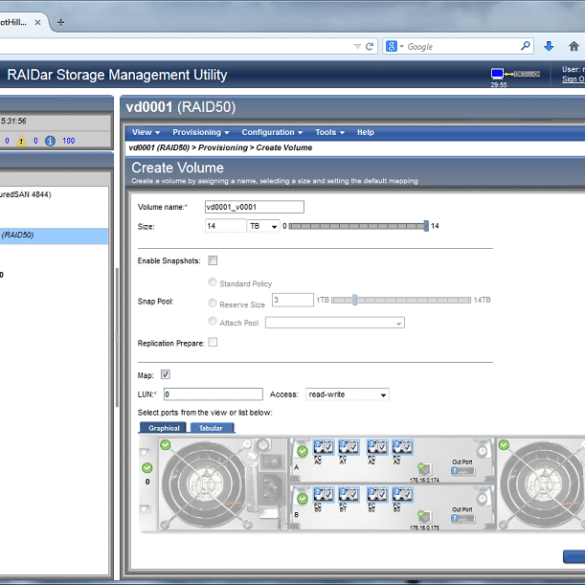Toggle the FC A0 port checkbox
The width and height of the screenshot is (585, 585).
(x=328, y=446)
